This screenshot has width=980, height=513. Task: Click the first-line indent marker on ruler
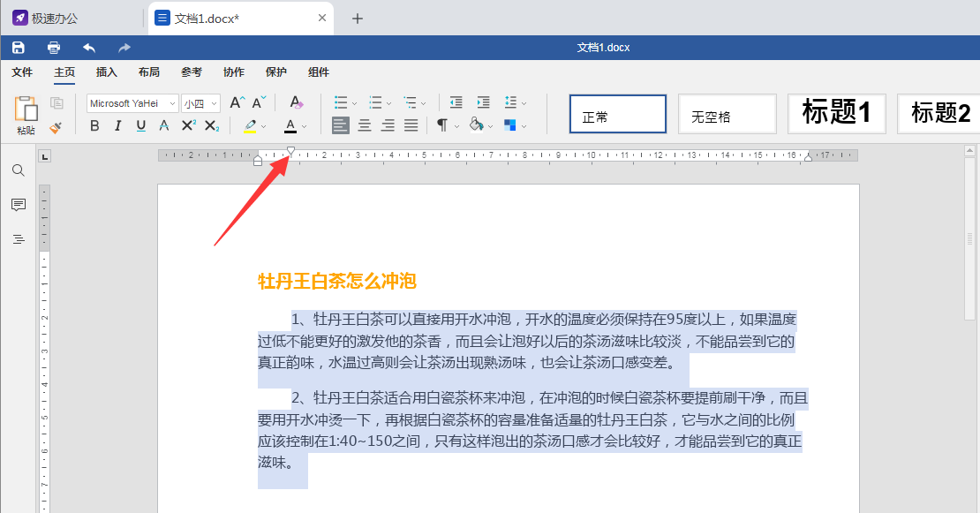pyautogui.click(x=290, y=152)
